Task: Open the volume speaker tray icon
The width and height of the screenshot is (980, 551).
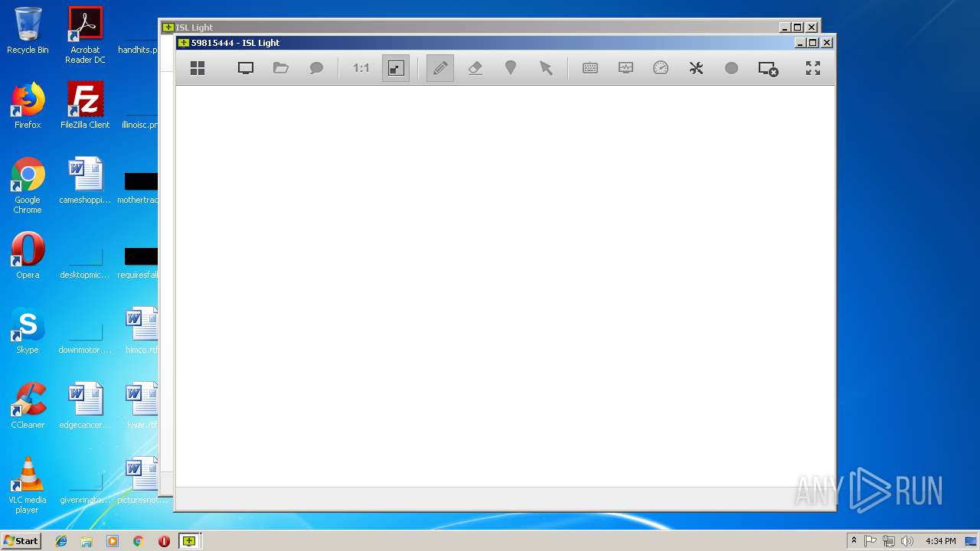Action: 907,541
